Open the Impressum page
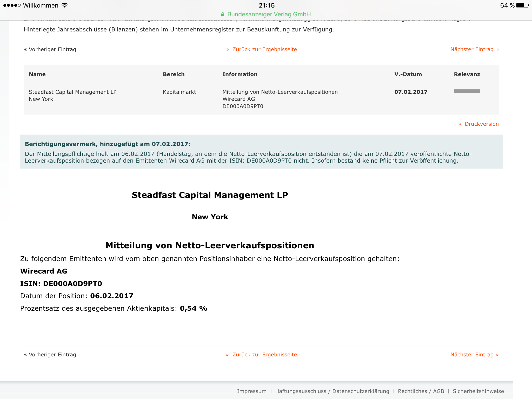The width and height of the screenshot is (532, 399). click(x=252, y=391)
